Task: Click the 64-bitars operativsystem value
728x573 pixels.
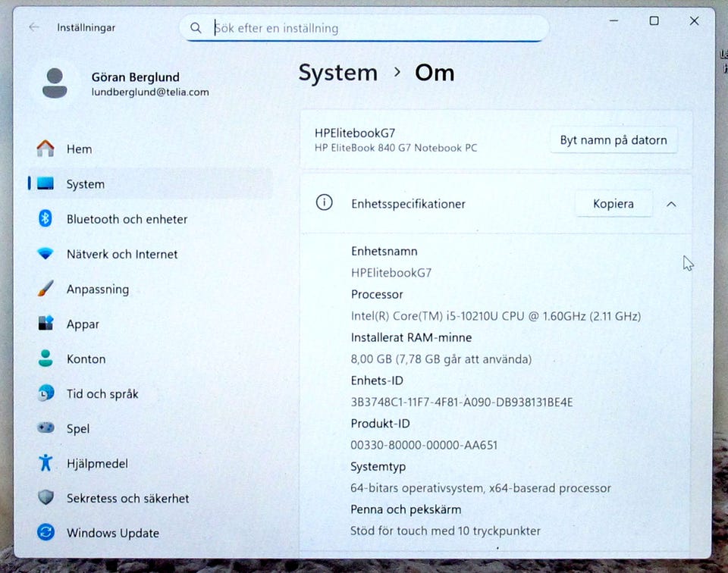Action: click(x=481, y=488)
